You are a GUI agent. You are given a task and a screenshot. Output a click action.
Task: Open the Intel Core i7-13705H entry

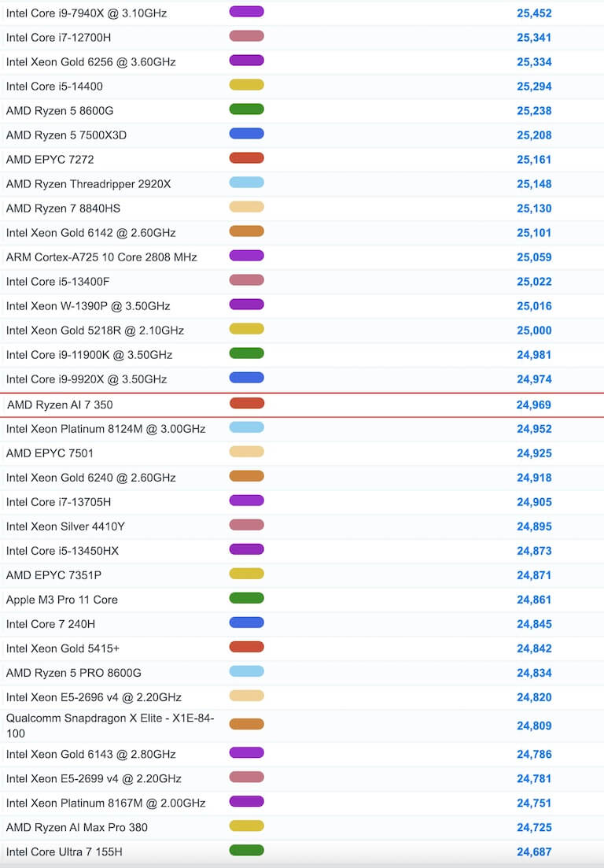click(x=58, y=502)
